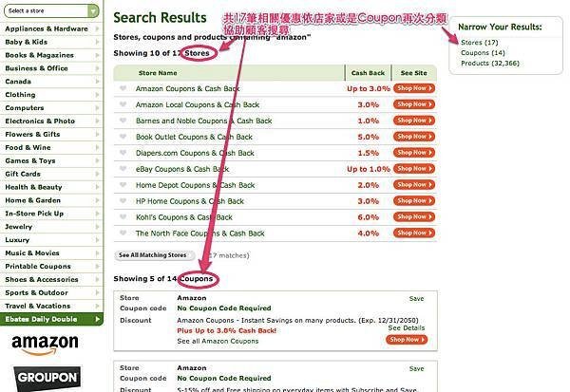Open Travel & Vacations category
The height and width of the screenshot is (392, 570).
coord(51,306)
